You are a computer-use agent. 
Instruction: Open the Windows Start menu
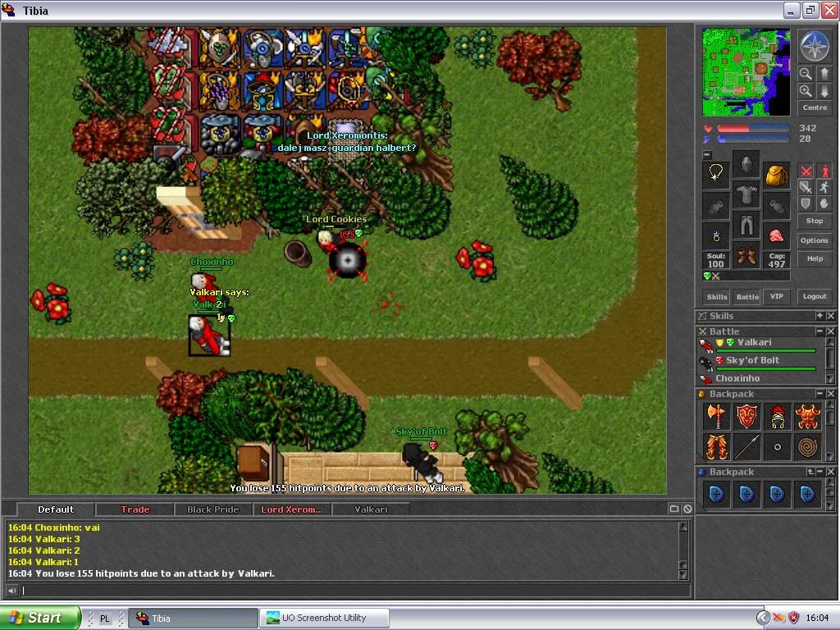coord(40,618)
